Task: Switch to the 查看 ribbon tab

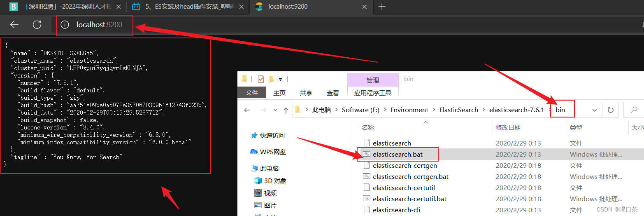Action: click(x=333, y=93)
